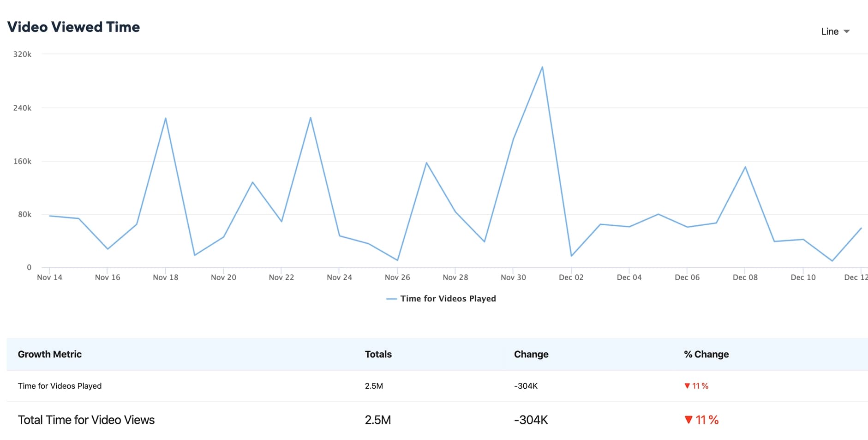Click the 160k y-axis label
This screenshot has height=440, width=868.
pos(22,162)
